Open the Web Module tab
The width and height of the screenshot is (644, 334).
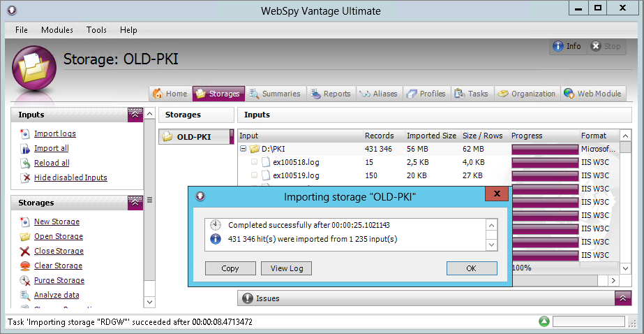tap(593, 94)
